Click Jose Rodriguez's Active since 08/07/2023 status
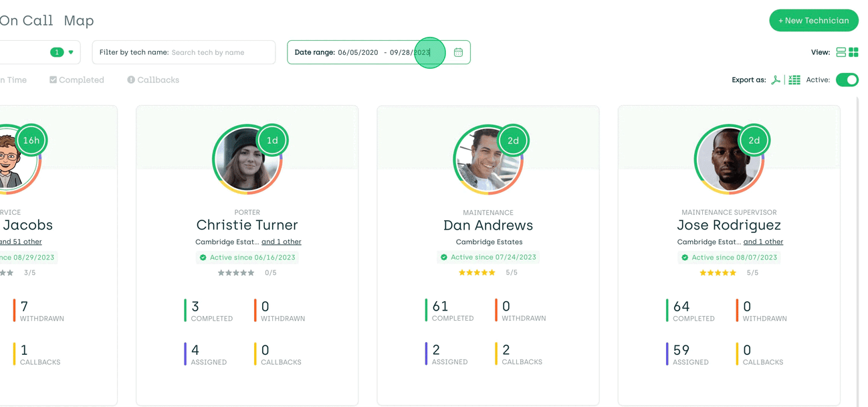868x407 pixels. pyautogui.click(x=729, y=257)
